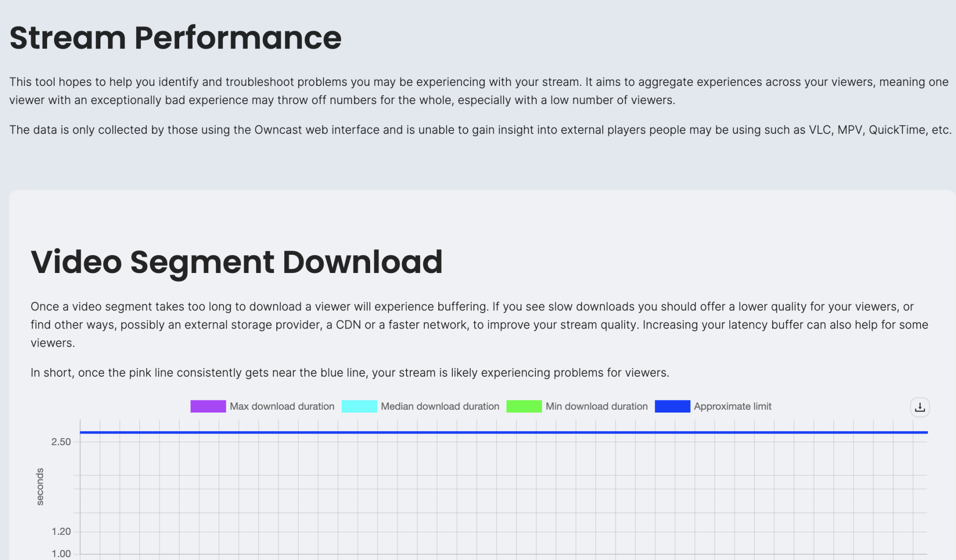Viewport: 956px width, 560px height.
Task: Click the 1.20 y-axis tick label
Action: click(x=61, y=532)
